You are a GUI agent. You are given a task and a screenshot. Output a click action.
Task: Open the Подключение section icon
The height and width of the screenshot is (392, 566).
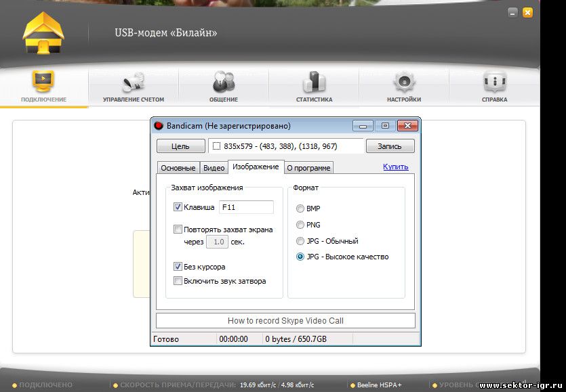(x=43, y=82)
